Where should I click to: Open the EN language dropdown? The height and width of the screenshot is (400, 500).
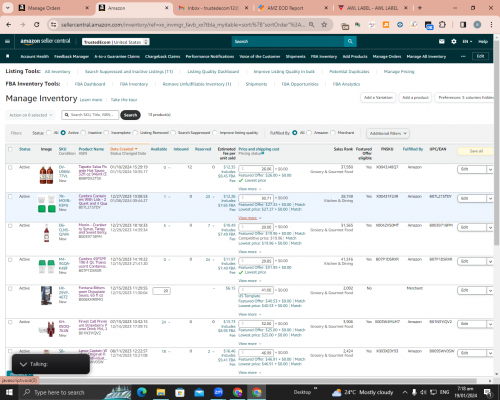(467, 41)
